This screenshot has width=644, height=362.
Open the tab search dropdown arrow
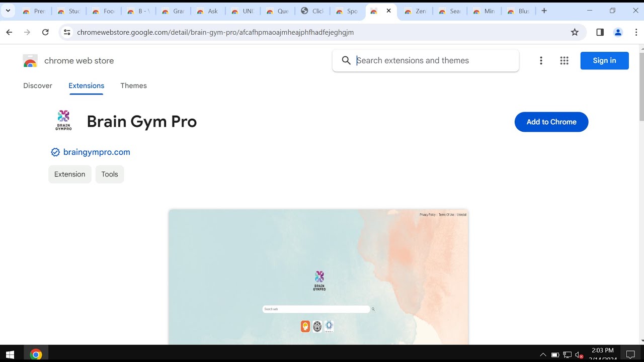(8, 11)
